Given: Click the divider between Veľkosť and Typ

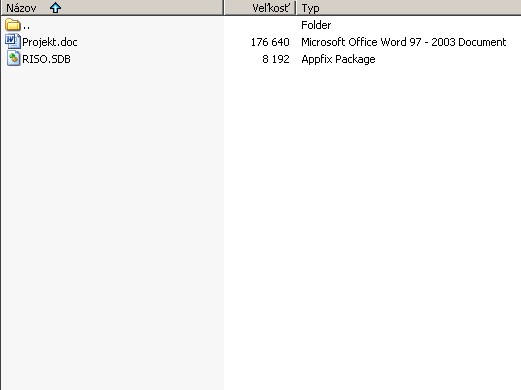Looking at the screenshot, I should point(296,8).
